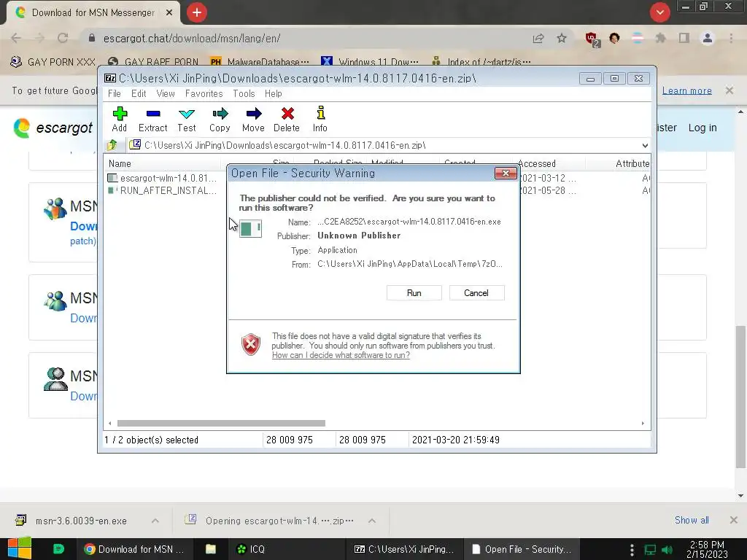Close the downloads bar
Image resolution: width=747 pixels, height=560 pixels.
[734, 520]
